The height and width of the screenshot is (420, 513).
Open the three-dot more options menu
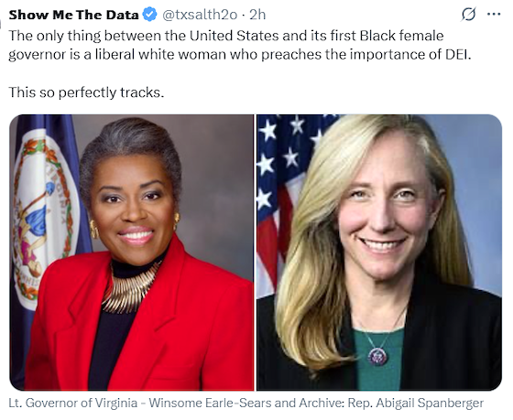(x=494, y=14)
